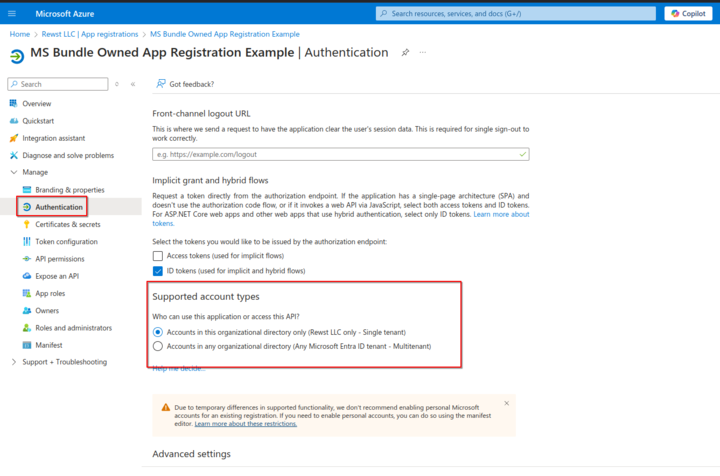Expand Support + Troubleshooting section
Screen dimensions: 720x476
tap(13, 362)
